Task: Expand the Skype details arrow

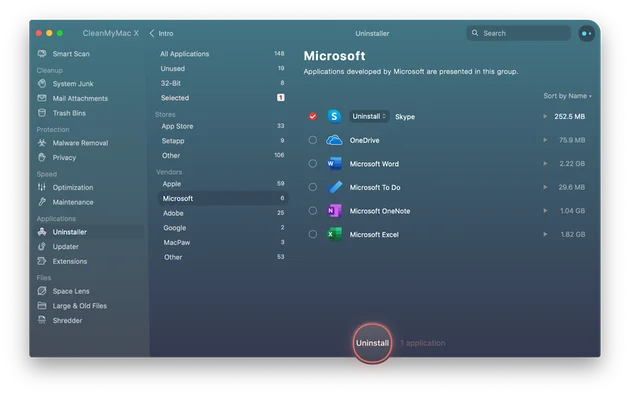Action: pos(545,116)
